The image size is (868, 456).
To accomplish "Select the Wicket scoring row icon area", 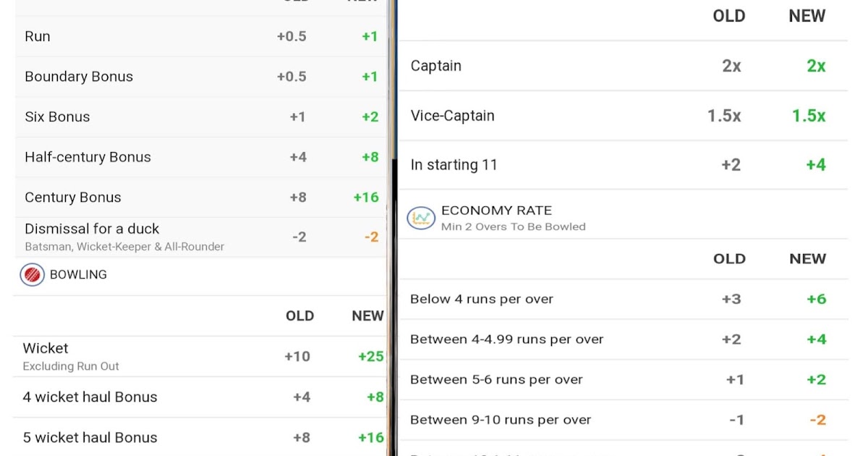I will (46, 348).
